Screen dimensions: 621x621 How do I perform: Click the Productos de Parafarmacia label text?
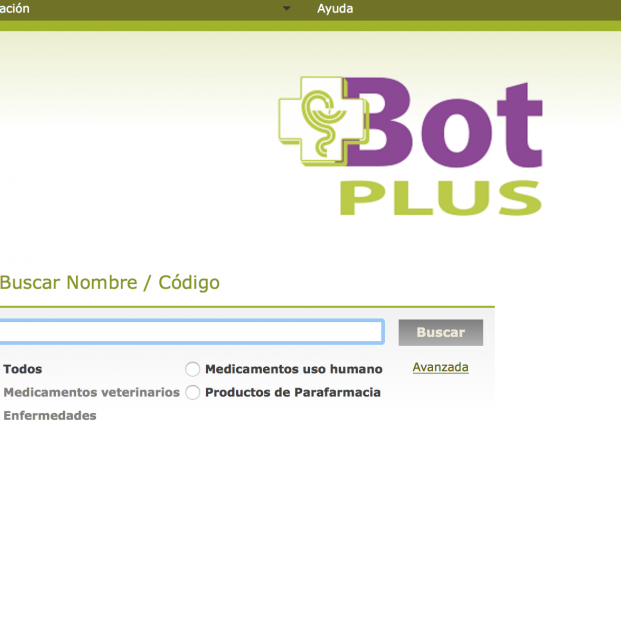[292, 393]
